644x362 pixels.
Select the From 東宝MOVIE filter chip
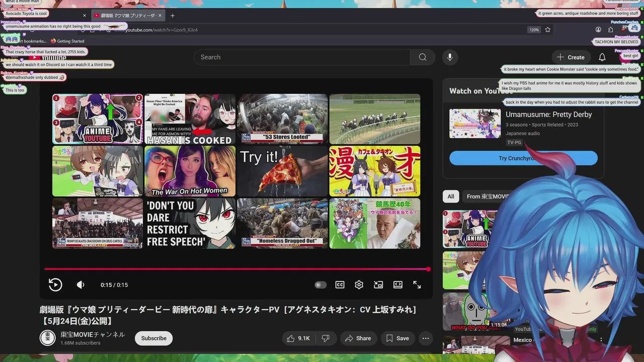click(x=488, y=197)
